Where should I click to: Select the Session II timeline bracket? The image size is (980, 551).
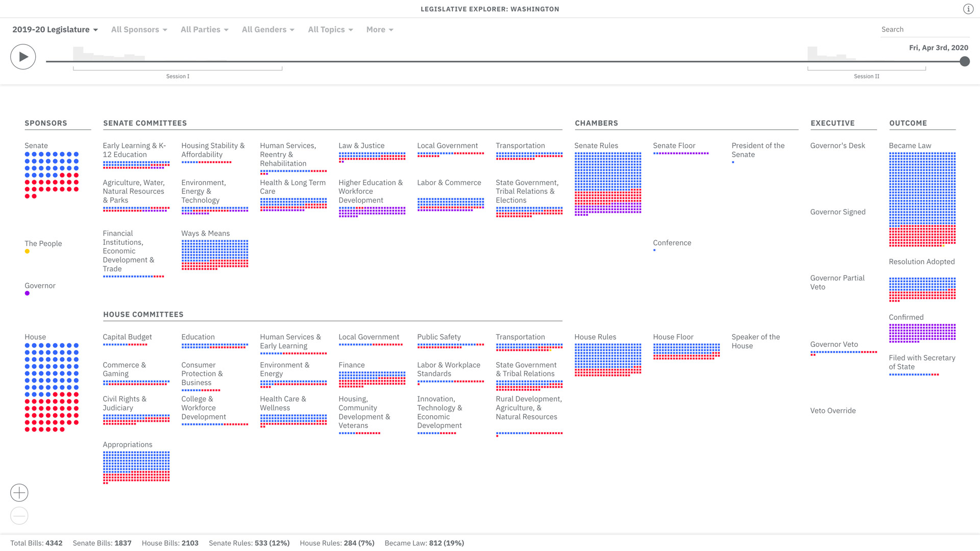(x=867, y=69)
